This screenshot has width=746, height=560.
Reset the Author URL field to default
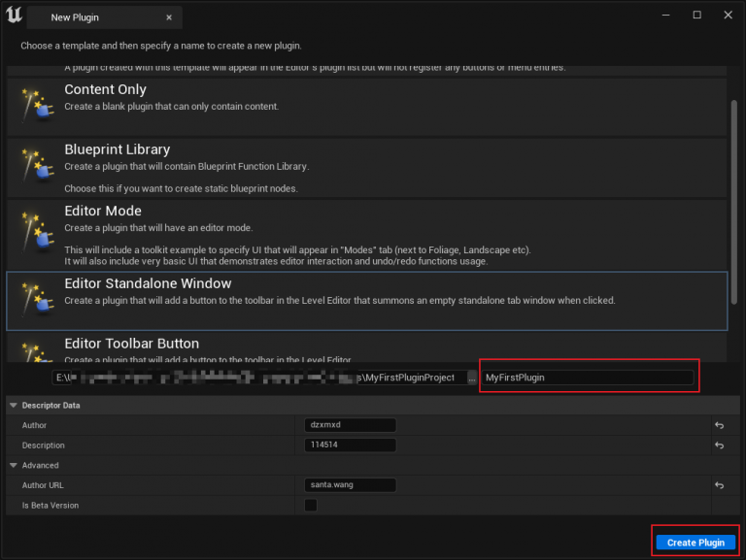[x=719, y=485]
